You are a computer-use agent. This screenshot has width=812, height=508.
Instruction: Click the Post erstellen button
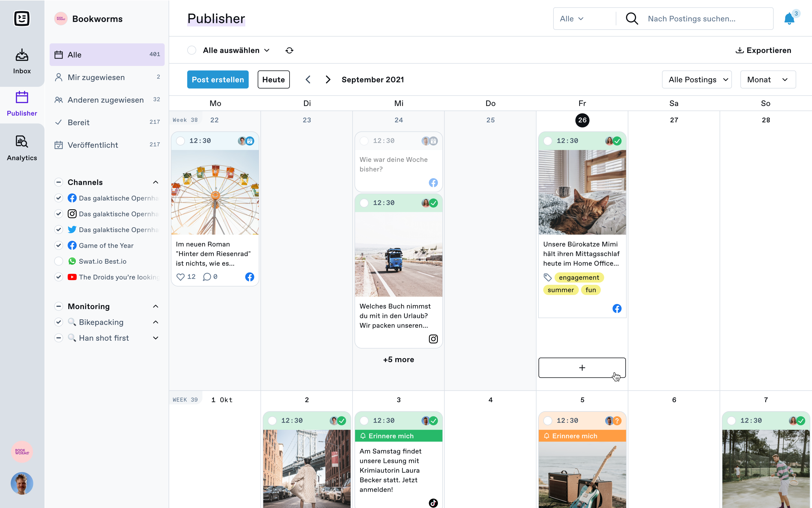(217, 79)
